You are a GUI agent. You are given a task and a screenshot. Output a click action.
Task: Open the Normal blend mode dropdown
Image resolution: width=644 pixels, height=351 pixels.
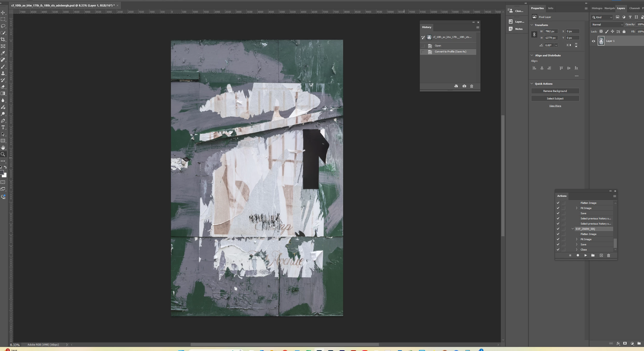tap(607, 24)
